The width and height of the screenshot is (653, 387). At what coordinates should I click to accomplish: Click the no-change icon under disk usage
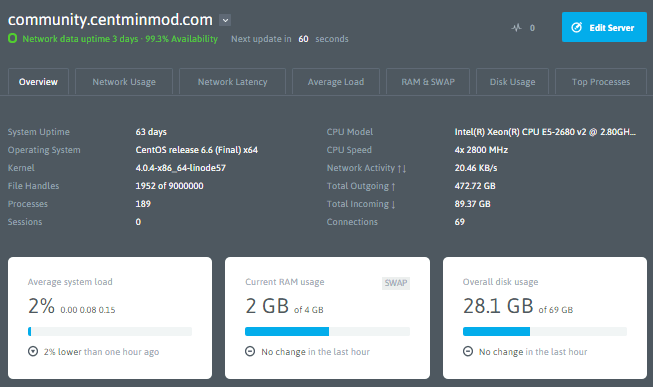pos(468,352)
